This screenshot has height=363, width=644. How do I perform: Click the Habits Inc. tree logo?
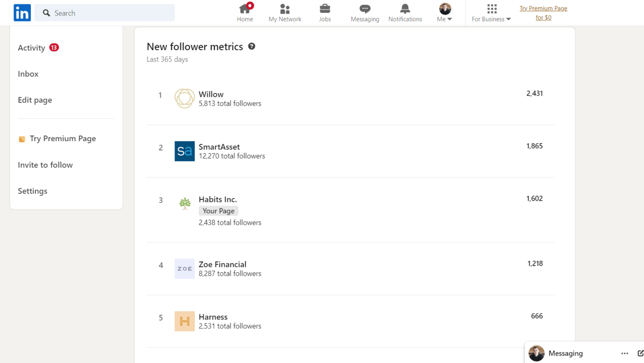coord(184,203)
